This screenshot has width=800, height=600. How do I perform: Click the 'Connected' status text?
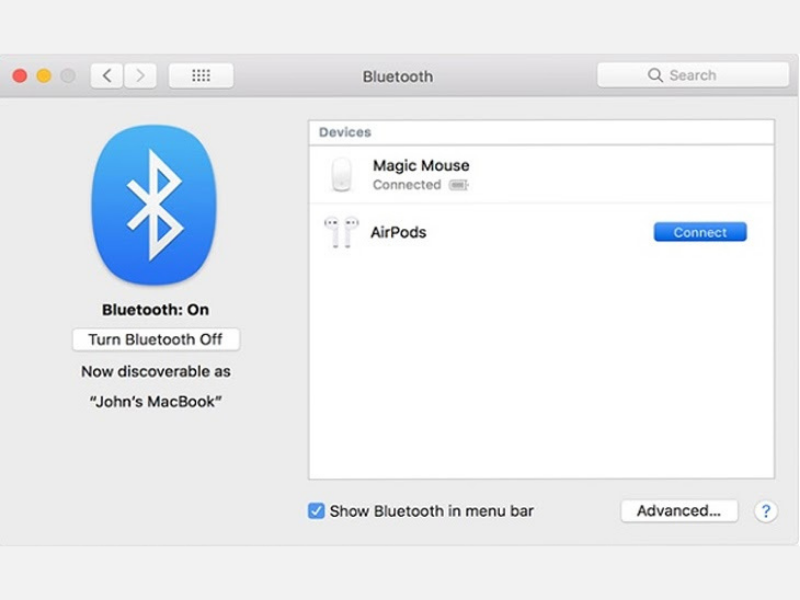point(407,185)
